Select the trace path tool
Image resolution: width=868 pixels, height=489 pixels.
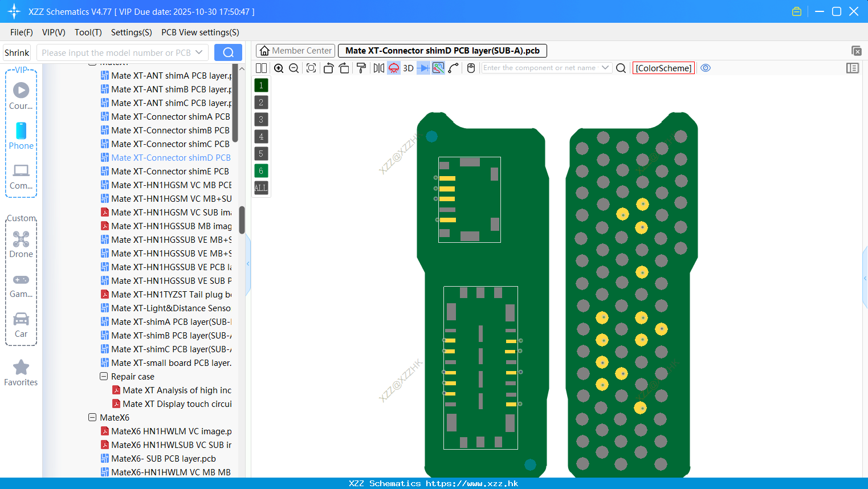(454, 68)
